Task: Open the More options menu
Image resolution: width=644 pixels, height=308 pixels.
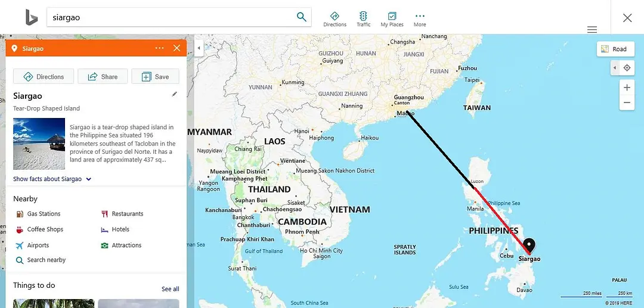Action: point(420,19)
